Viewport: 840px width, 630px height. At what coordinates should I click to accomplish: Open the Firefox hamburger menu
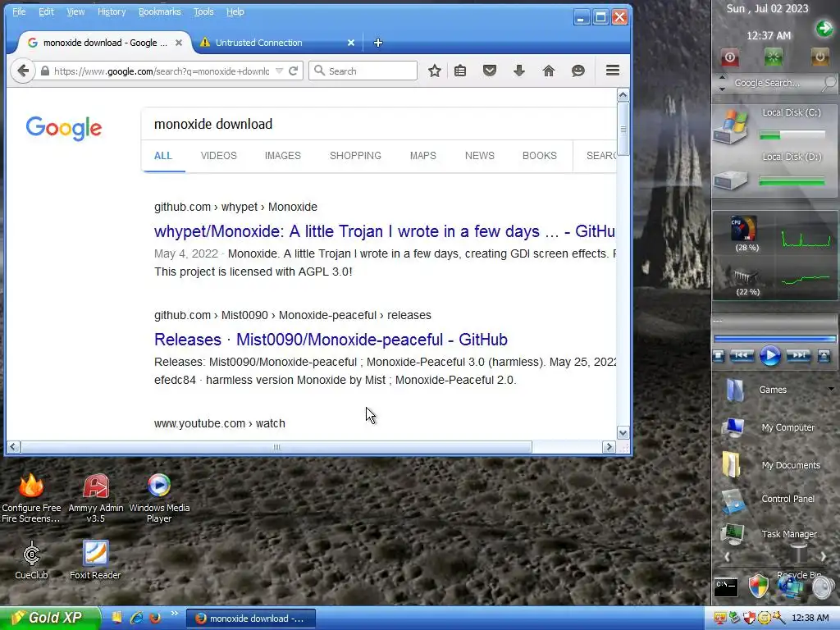[x=613, y=71]
